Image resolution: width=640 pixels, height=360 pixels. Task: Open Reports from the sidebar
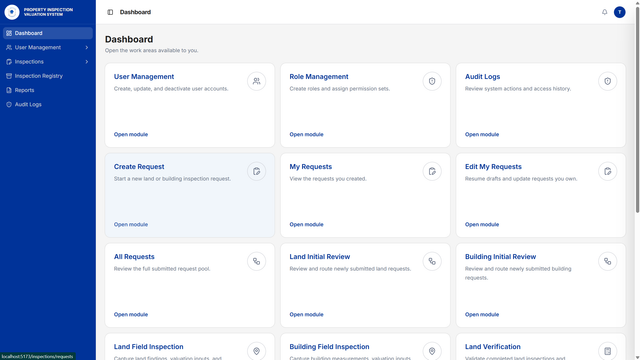[x=48, y=90]
